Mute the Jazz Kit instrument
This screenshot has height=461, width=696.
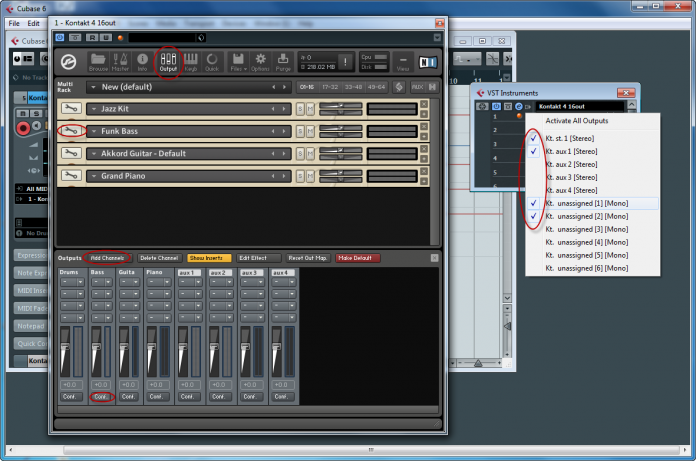pos(310,109)
